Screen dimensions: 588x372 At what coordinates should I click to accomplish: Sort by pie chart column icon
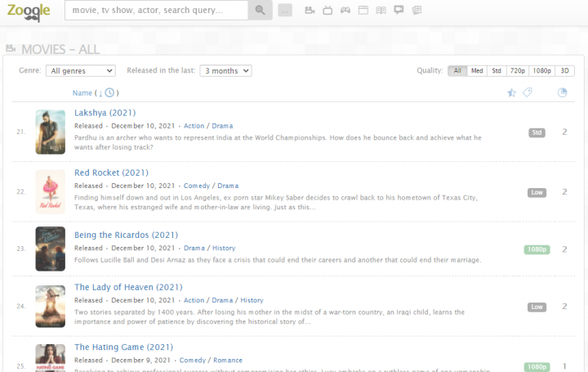tap(562, 92)
